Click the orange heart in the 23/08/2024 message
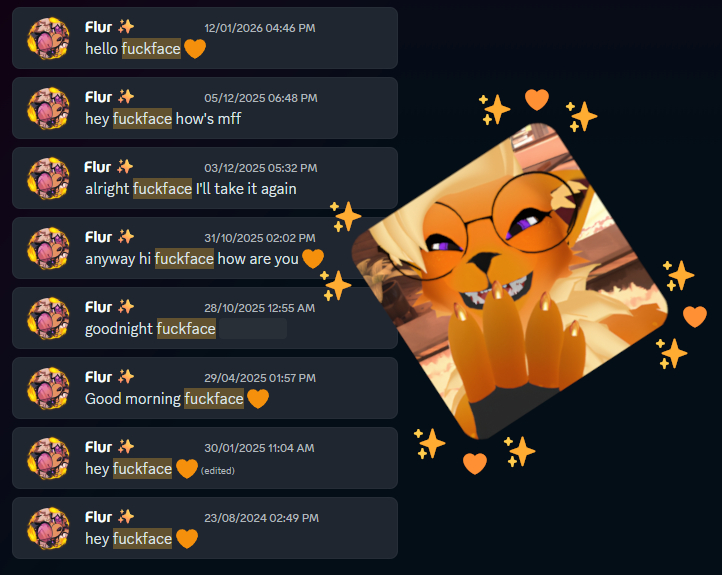 pos(187,539)
